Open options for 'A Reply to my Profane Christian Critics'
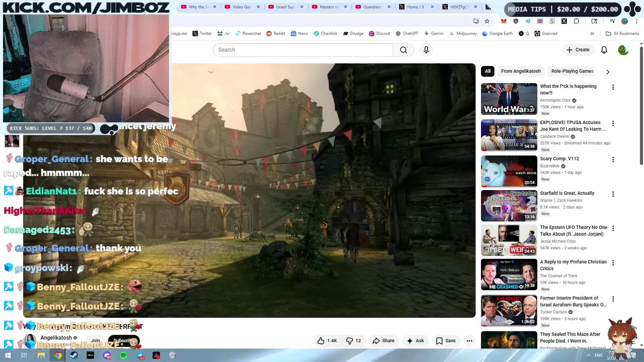This screenshot has width=644, height=362. pyautogui.click(x=613, y=263)
